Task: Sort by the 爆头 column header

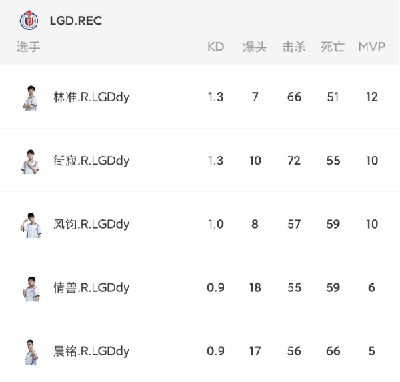Action: [255, 47]
